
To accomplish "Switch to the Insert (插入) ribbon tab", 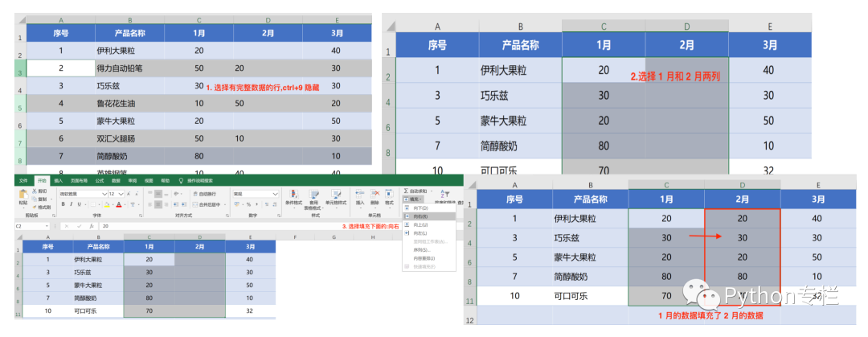I will pos(59,181).
